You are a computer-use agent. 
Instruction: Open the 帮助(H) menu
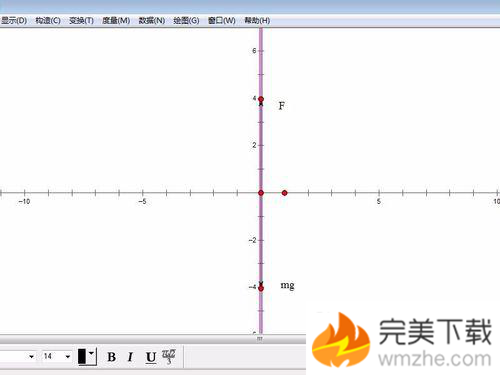[257, 21]
